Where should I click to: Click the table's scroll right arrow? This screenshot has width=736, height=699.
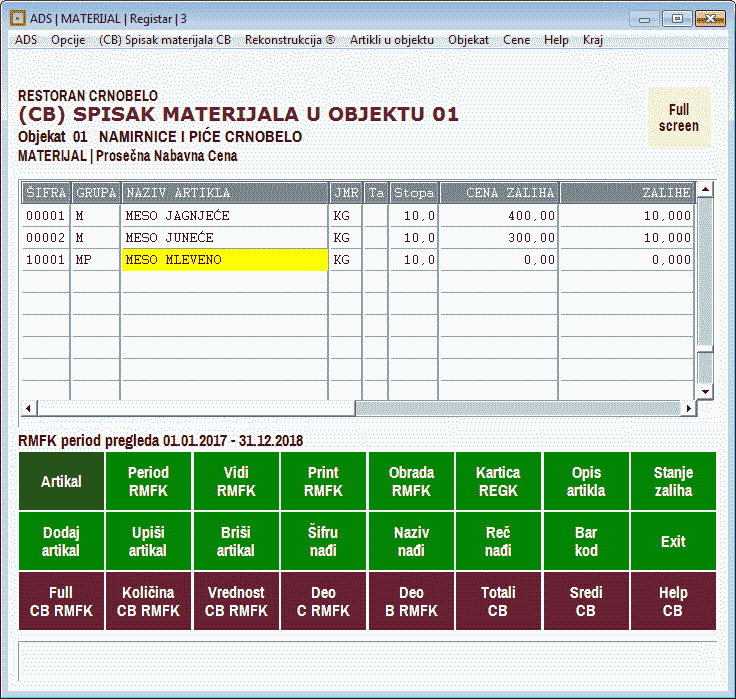point(689,408)
